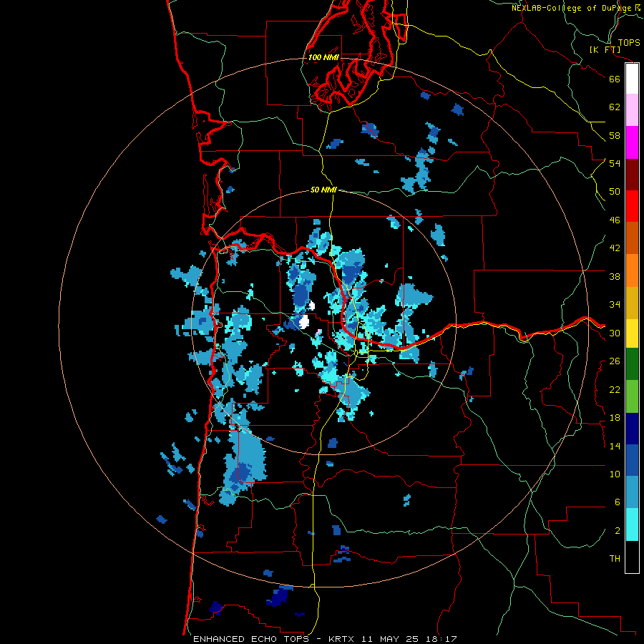The height and width of the screenshot is (644, 644).
Task: Click the legend value "62"
Action: coord(615,107)
